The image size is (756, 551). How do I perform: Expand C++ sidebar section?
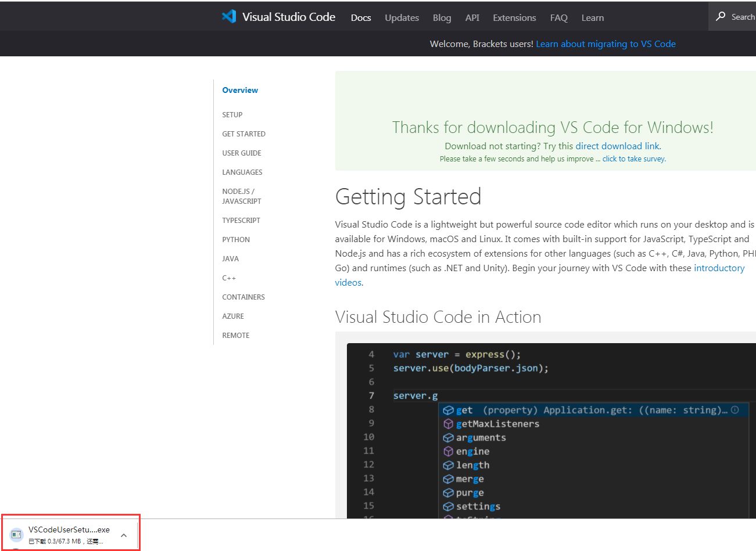pyautogui.click(x=229, y=278)
